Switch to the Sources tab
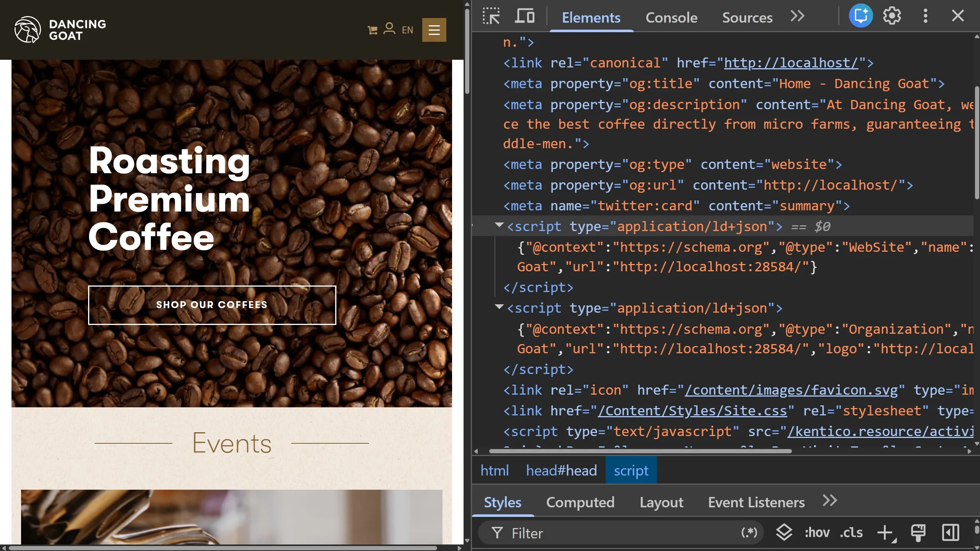Screen dimensions: 980x551 747,18
